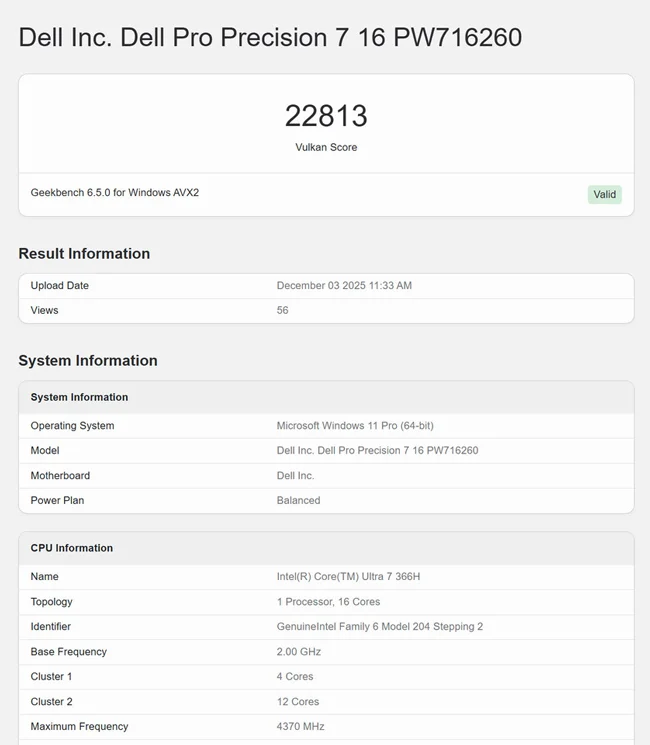Click the Result Information heading

coord(84,253)
